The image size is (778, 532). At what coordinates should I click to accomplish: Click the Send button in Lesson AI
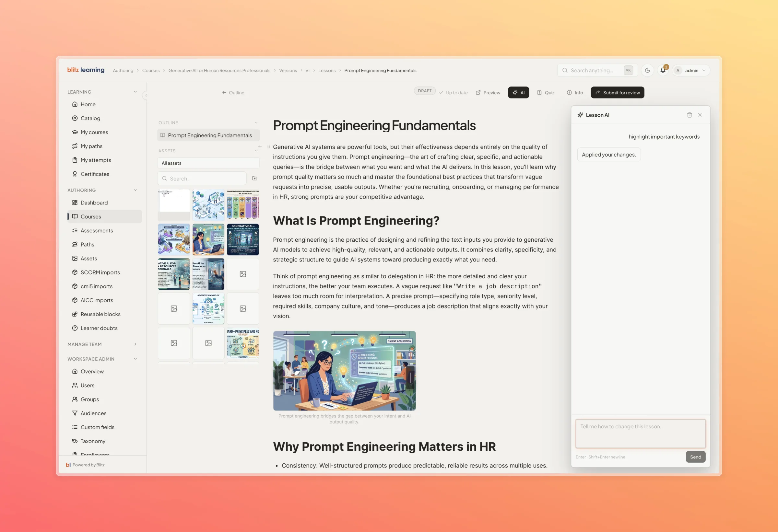coord(695,457)
